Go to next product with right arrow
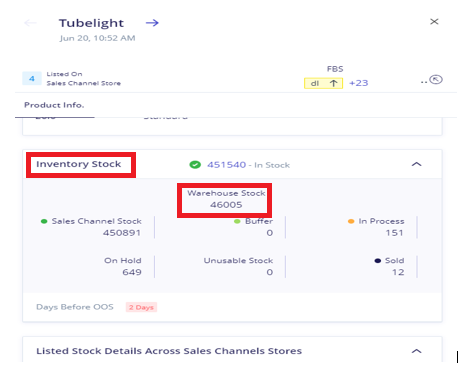460x379 pixels. point(152,23)
